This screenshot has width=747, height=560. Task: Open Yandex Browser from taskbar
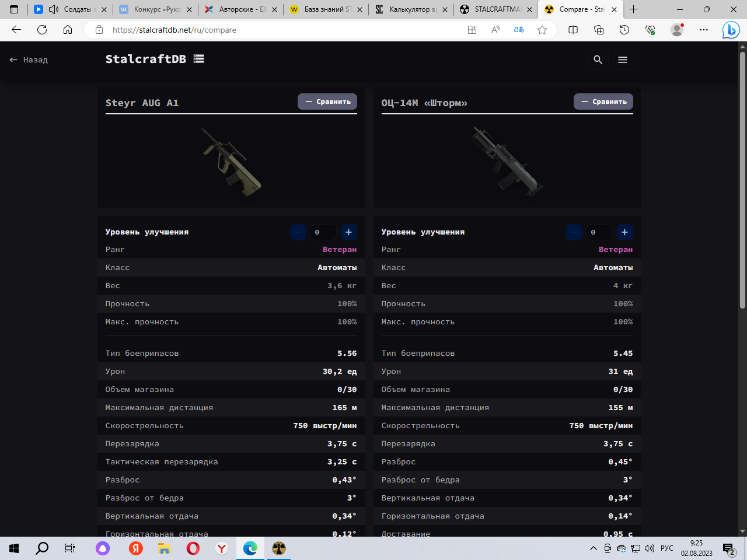(x=222, y=548)
